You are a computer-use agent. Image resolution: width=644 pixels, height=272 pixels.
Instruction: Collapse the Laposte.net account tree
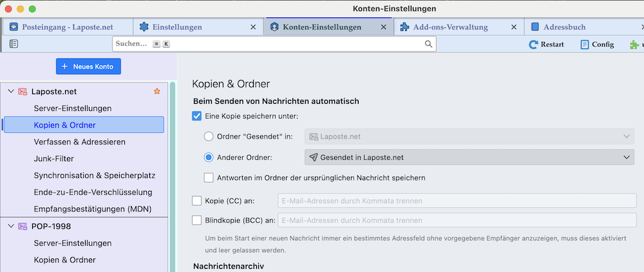coord(11,92)
